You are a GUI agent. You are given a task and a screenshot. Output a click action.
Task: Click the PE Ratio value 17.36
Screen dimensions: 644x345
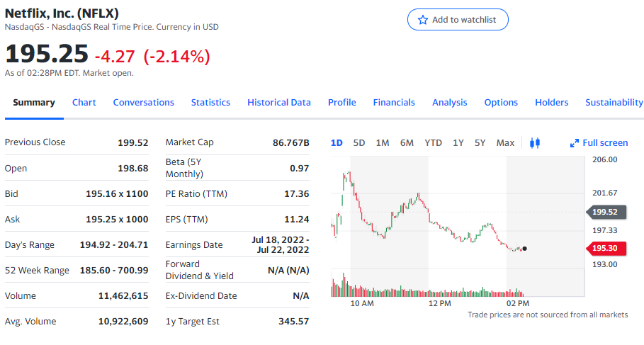(x=297, y=193)
